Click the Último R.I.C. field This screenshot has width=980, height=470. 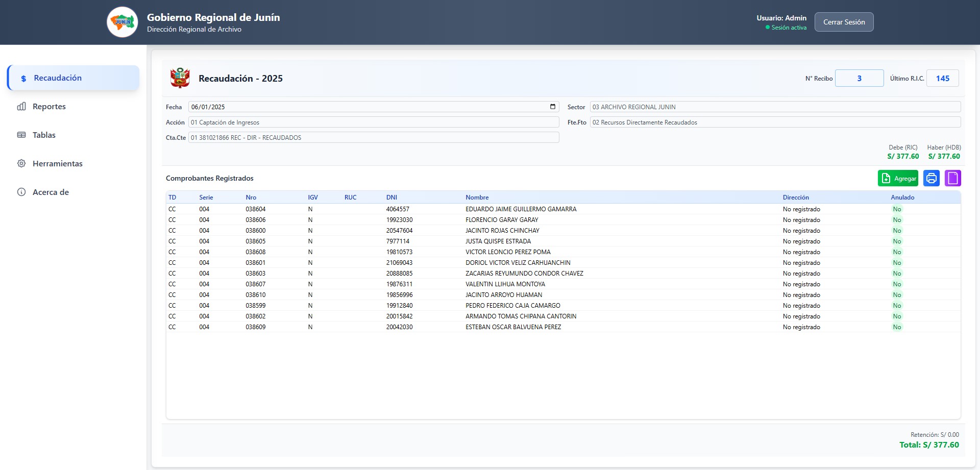[x=942, y=78]
